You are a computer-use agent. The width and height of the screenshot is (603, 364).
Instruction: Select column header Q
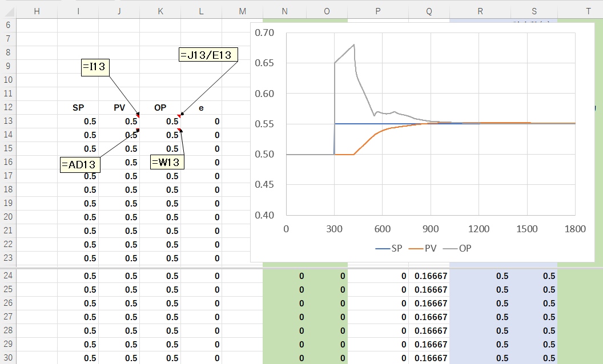click(x=429, y=11)
